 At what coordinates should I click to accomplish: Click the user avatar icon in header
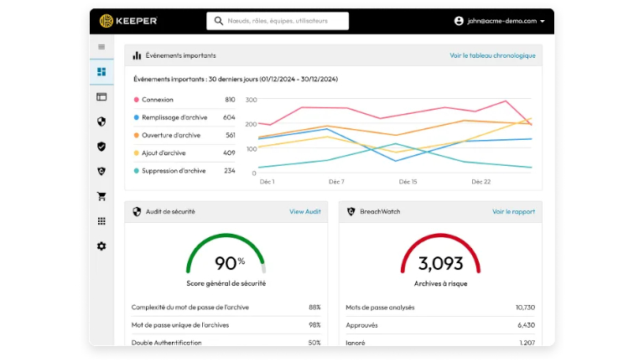pos(459,21)
